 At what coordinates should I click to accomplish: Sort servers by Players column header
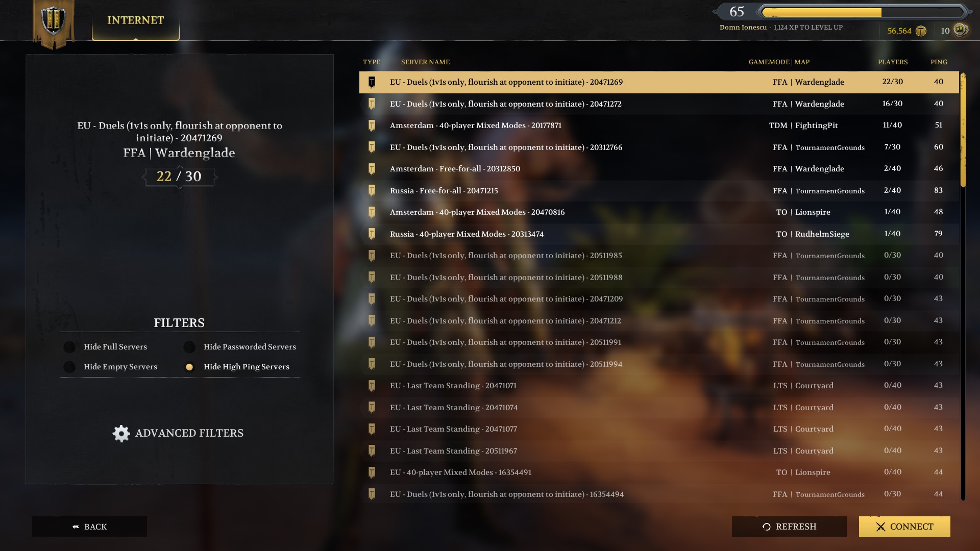(893, 62)
